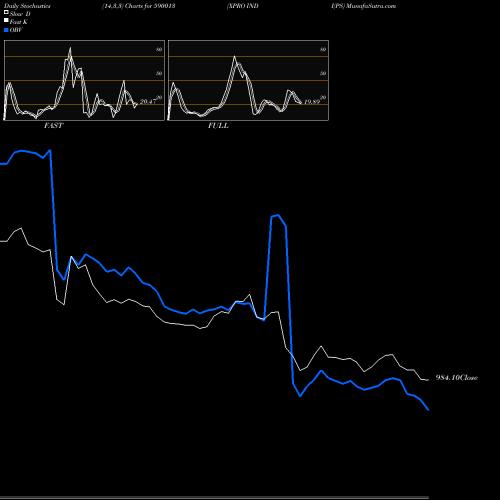Click the 80 level label in FAST chart
Image resolution: width=500 pixels, height=500 pixels.
coord(159,49)
